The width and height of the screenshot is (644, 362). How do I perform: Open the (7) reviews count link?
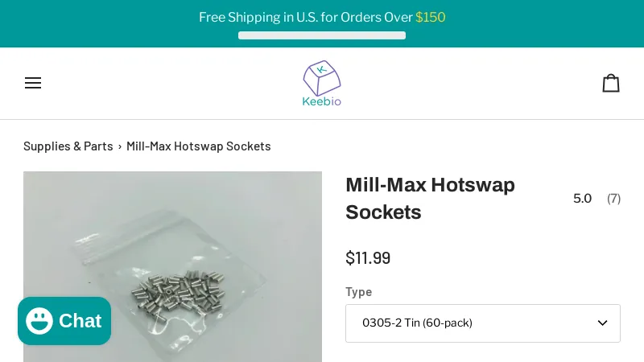[613, 199]
